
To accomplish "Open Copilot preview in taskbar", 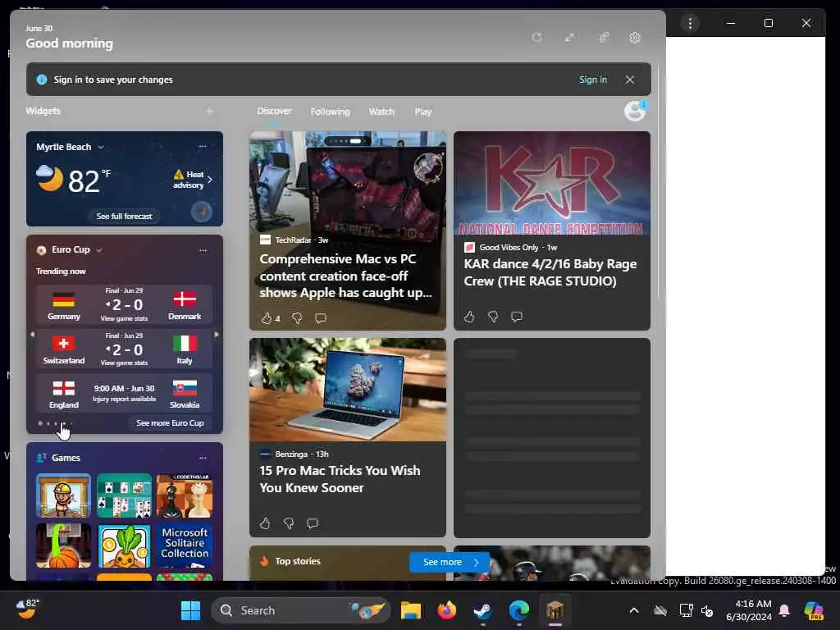I will click(x=814, y=610).
